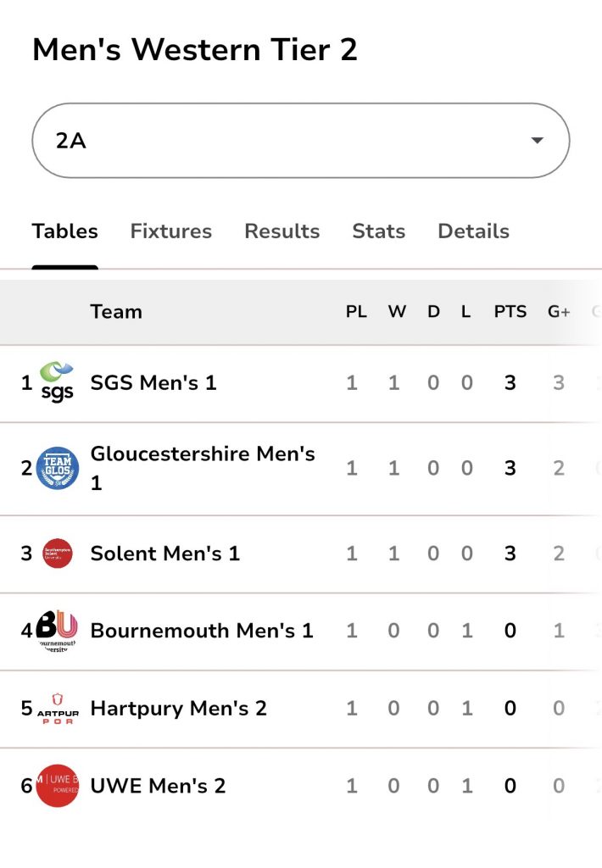The width and height of the screenshot is (602, 868).
Task: Click the PTS column header
Action: [510, 312]
